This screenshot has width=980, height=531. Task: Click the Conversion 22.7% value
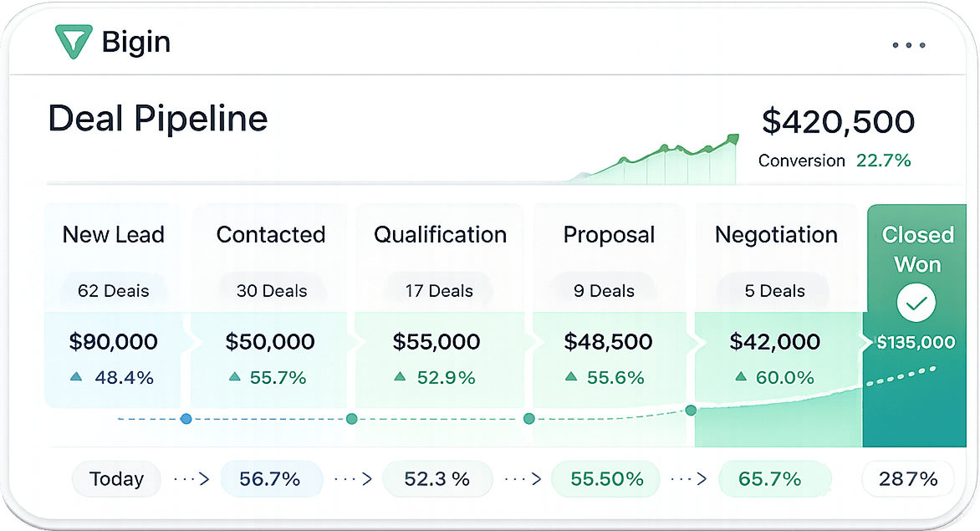click(883, 161)
